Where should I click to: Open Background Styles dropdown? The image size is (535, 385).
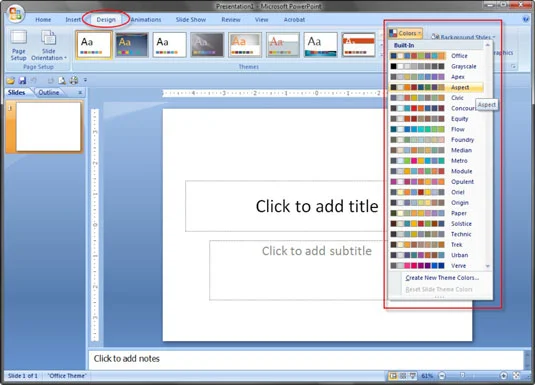[463, 37]
